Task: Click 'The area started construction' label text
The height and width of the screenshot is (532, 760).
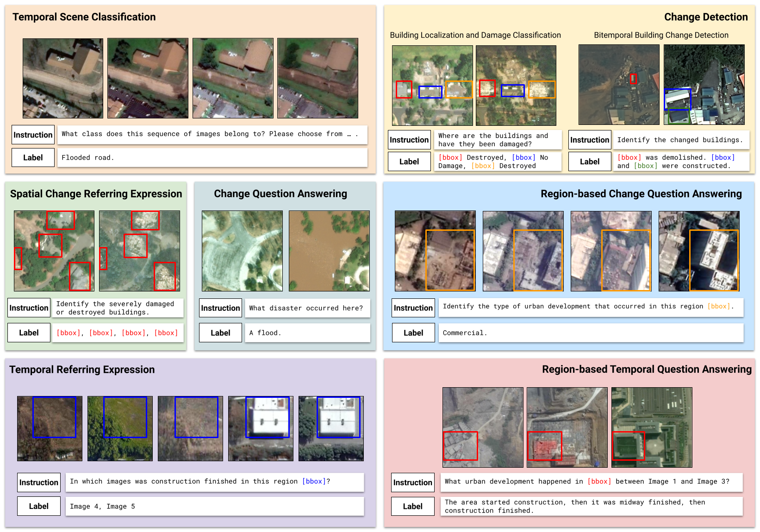Action: (575, 507)
